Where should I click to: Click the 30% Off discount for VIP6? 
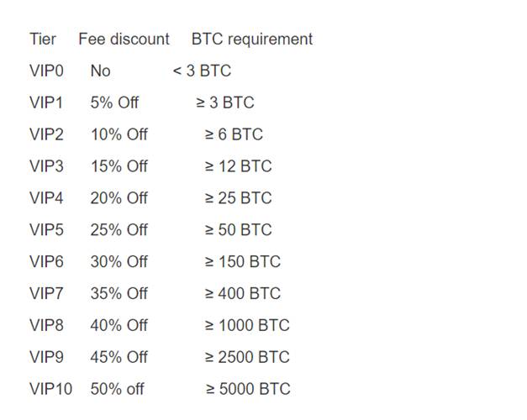coord(119,262)
